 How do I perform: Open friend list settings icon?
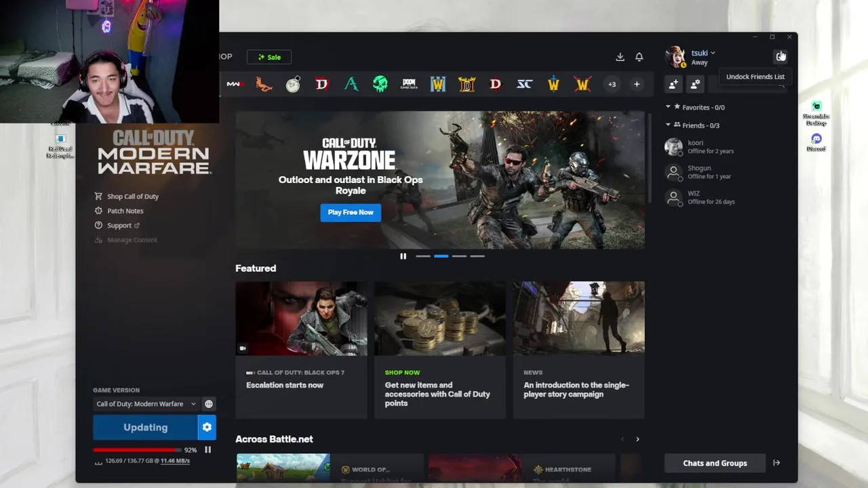pos(695,84)
